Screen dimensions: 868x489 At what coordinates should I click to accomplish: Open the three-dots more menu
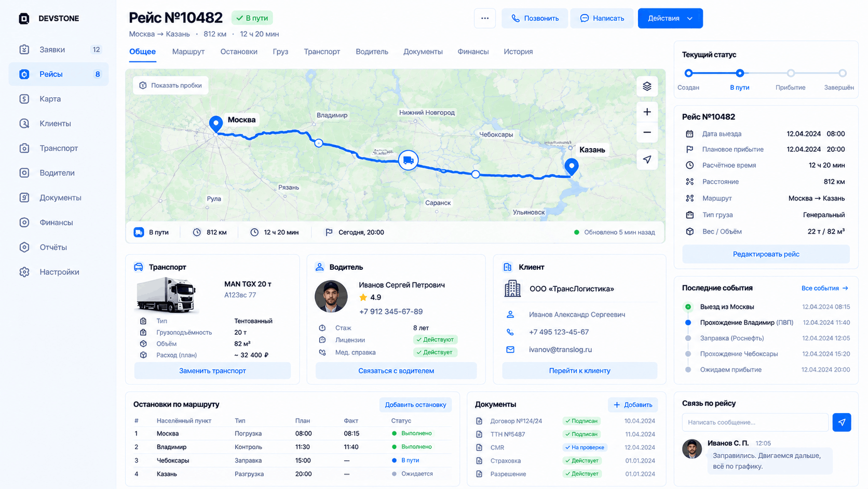pos(485,18)
